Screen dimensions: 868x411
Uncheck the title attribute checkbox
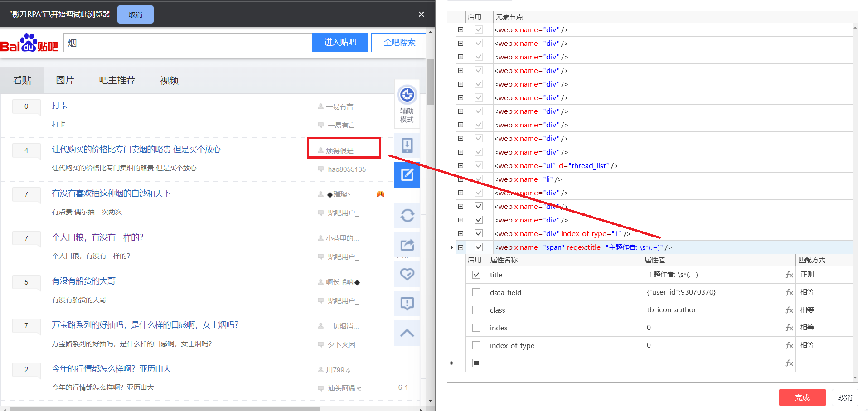(476, 275)
